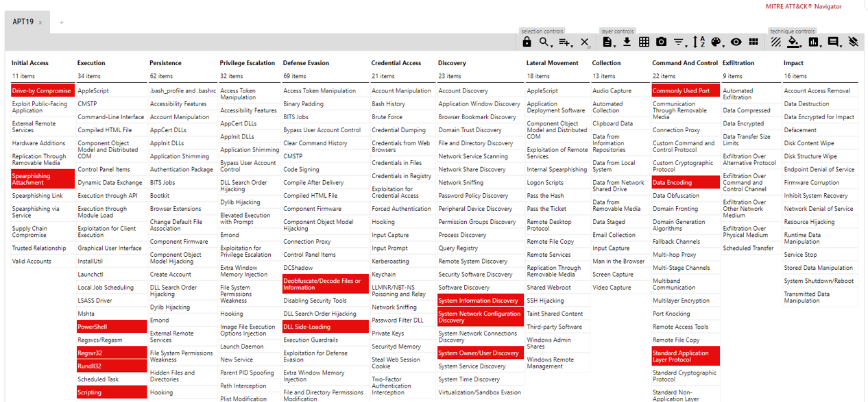This screenshot has height=402, width=868.
Task: Open the search techniques magnifier dropdown
Action: point(545,42)
